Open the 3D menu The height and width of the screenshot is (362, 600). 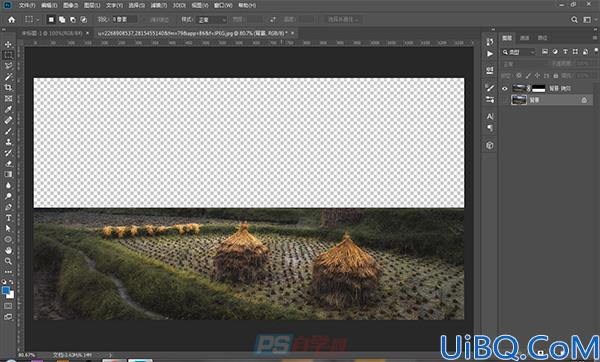point(179,5)
